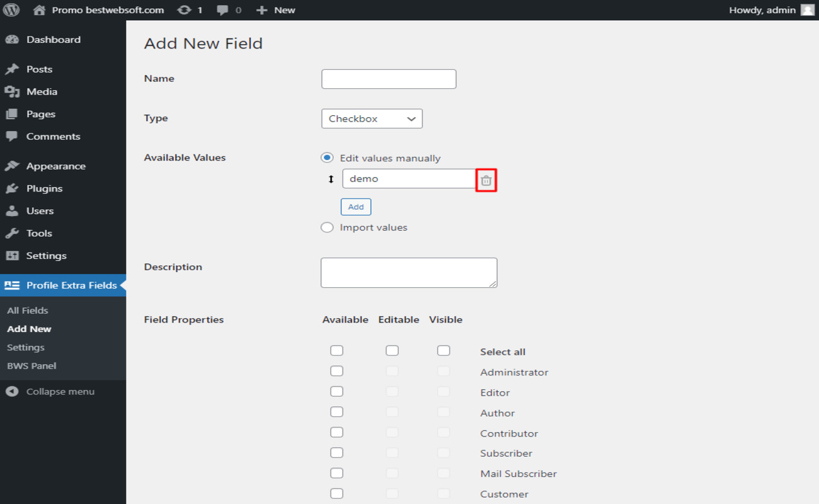819x504 pixels.
Task: Click the Profile Extra Fields card icon
Action: point(12,285)
